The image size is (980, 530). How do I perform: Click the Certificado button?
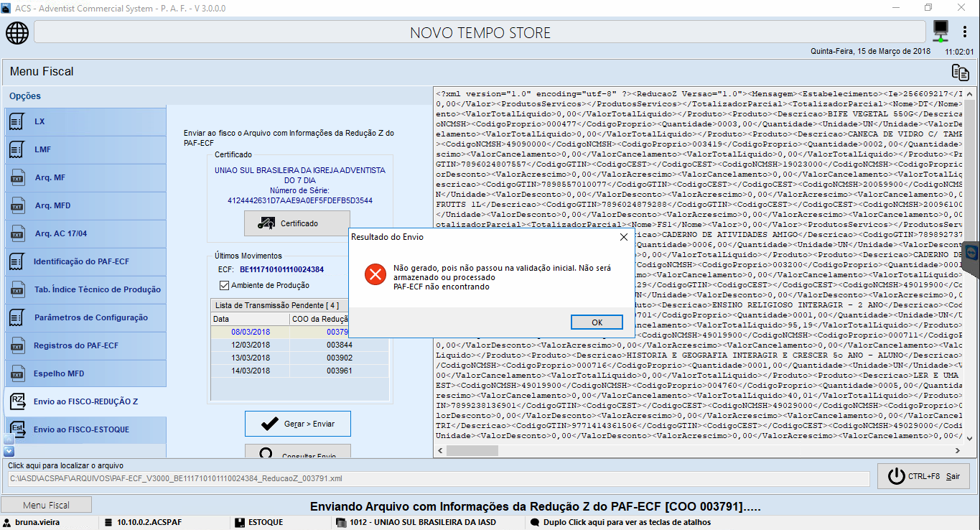point(297,223)
